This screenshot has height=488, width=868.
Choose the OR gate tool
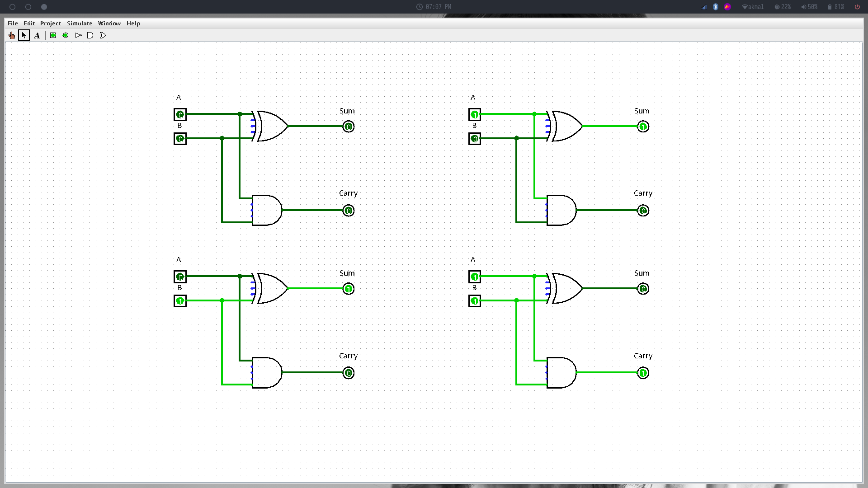click(x=103, y=35)
